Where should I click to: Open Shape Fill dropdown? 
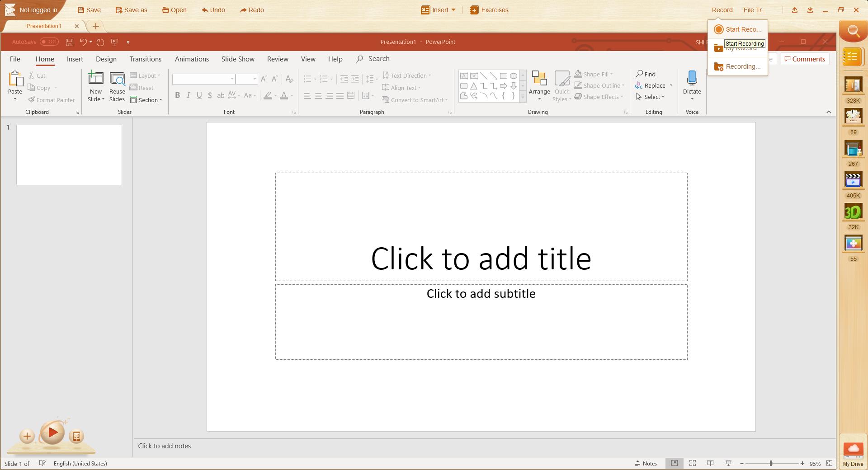(594, 74)
